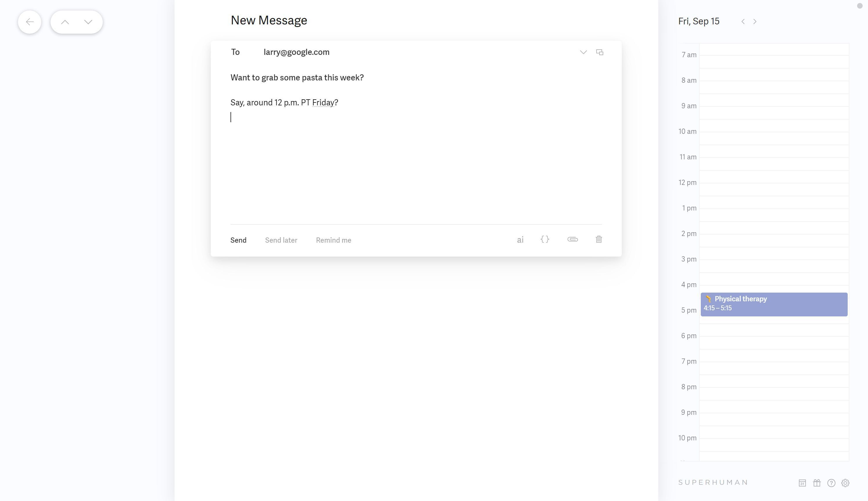
Task: Choose the Remind me option
Action: click(x=333, y=240)
